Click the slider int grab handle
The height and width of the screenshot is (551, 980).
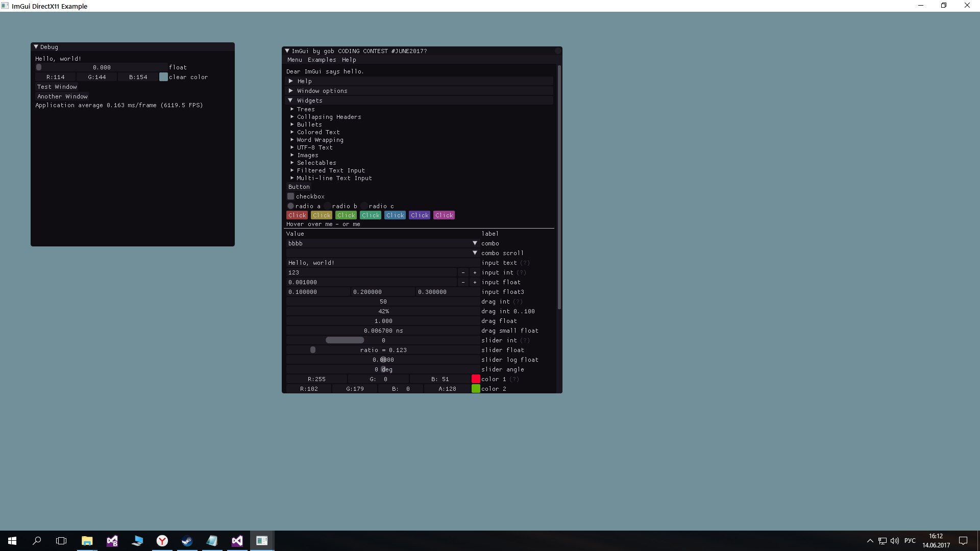[x=345, y=340]
